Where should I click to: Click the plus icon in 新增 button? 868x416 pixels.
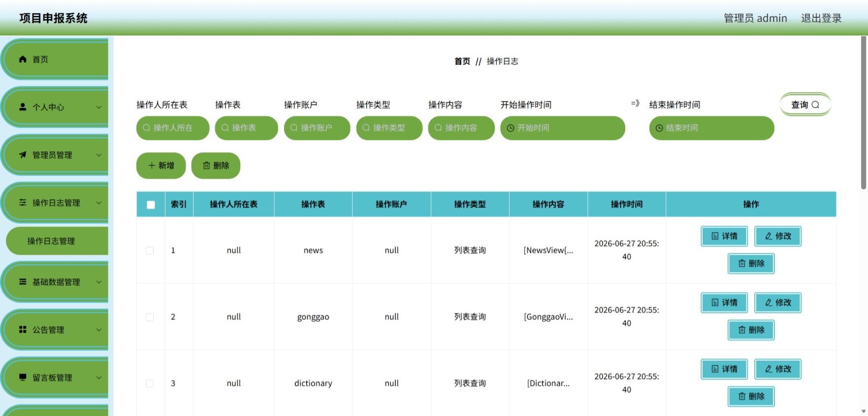tap(152, 166)
